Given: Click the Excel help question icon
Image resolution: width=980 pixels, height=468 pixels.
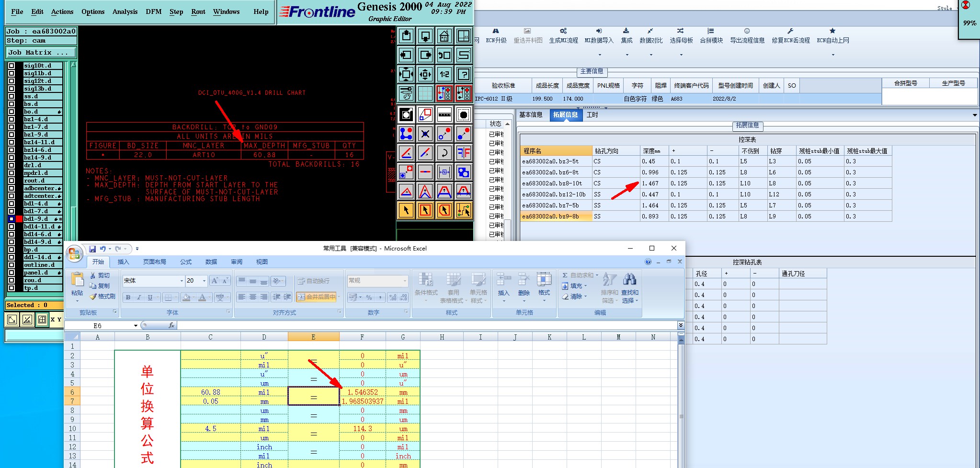Looking at the screenshot, I should pyautogui.click(x=648, y=262).
